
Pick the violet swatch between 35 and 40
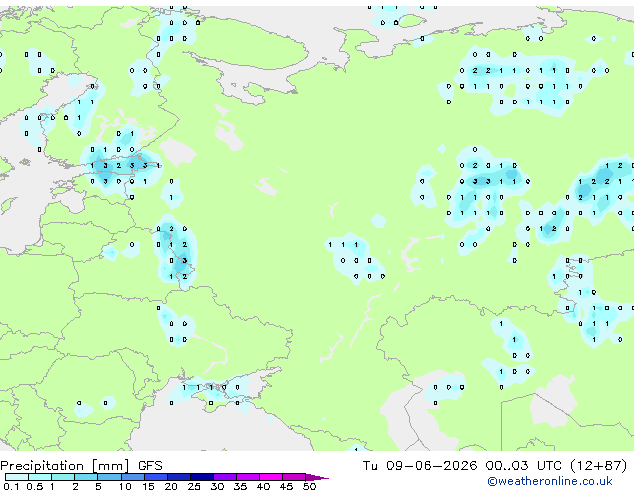click(248, 477)
